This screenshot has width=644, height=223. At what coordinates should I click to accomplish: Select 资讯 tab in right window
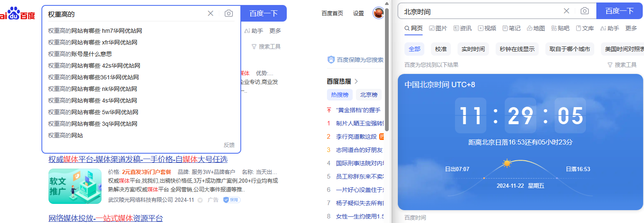pyautogui.click(x=462, y=28)
